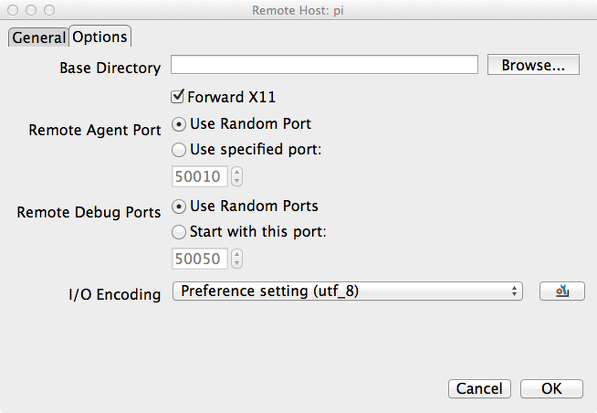Click the Cancel button
Viewport: 597px width, 413px height.
click(x=479, y=389)
